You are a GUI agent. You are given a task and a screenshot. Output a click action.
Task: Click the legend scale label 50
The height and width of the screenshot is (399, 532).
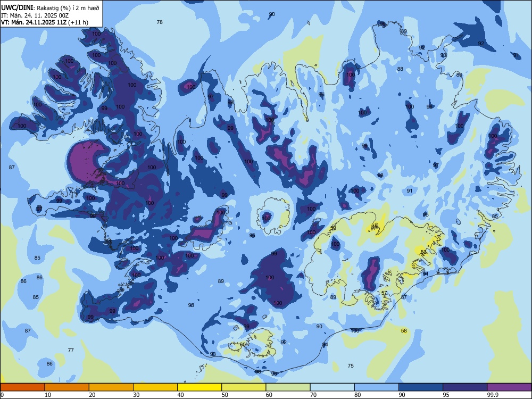pos(225,395)
